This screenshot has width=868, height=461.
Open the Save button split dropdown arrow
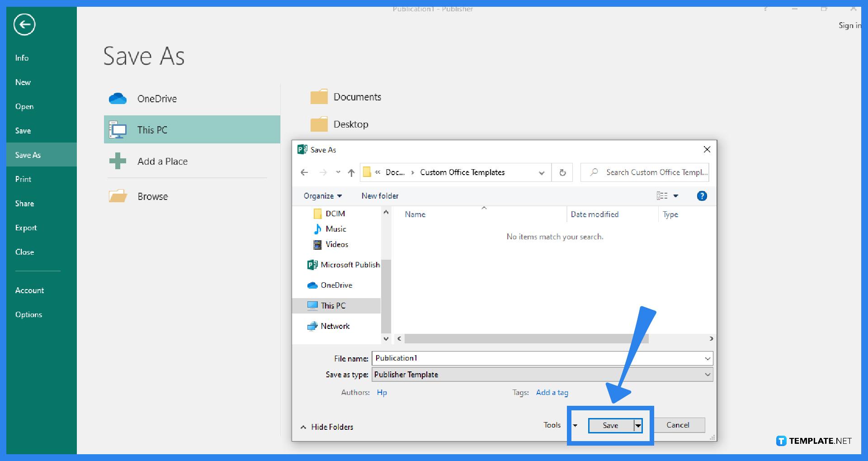638,425
